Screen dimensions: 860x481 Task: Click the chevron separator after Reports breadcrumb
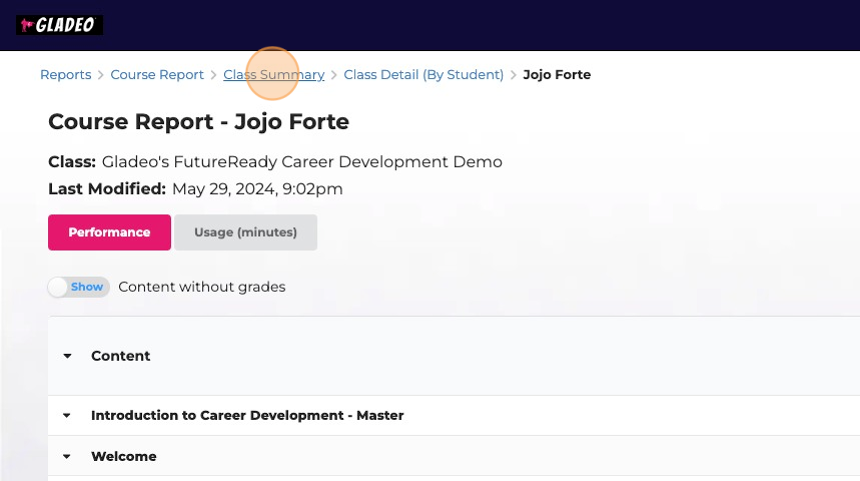101,75
